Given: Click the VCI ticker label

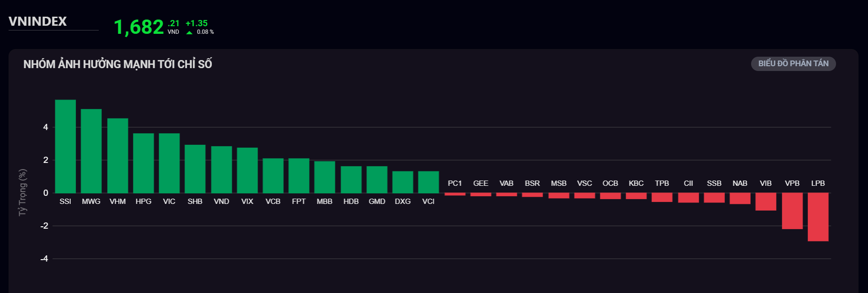Looking at the screenshot, I should [x=428, y=202].
